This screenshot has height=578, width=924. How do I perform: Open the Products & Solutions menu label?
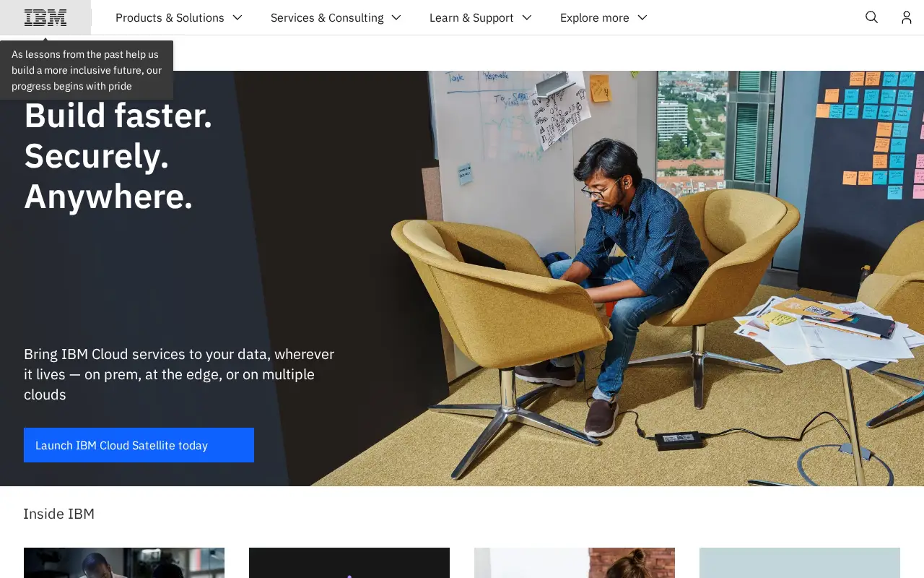tap(170, 17)
